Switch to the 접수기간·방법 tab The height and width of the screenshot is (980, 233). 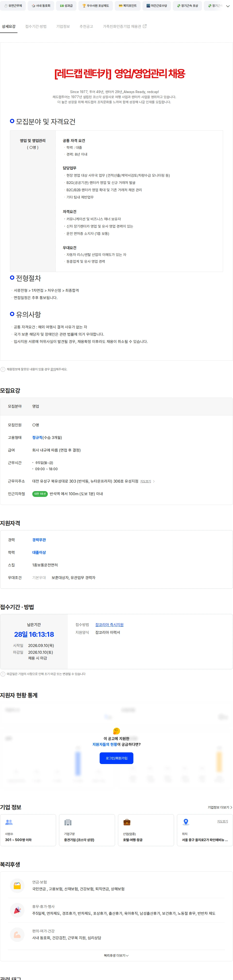(36, 26)
